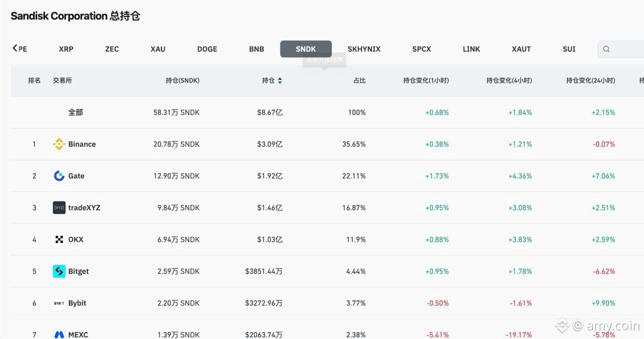
Task: Click the Sandisk Corporation 总持仓 heading
Action: click(76, 16)
